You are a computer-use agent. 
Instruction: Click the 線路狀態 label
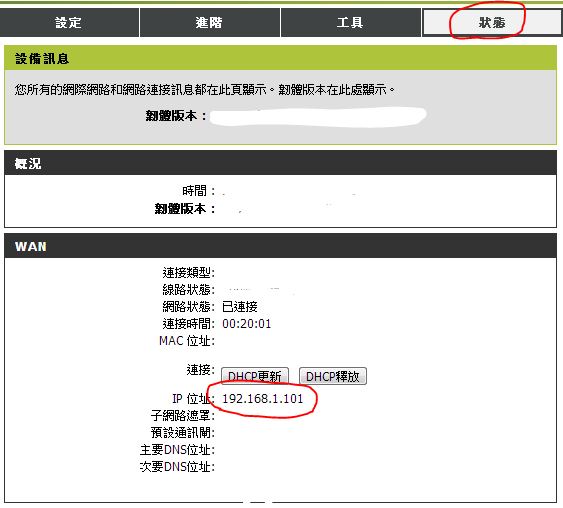(x=189, y=289)
